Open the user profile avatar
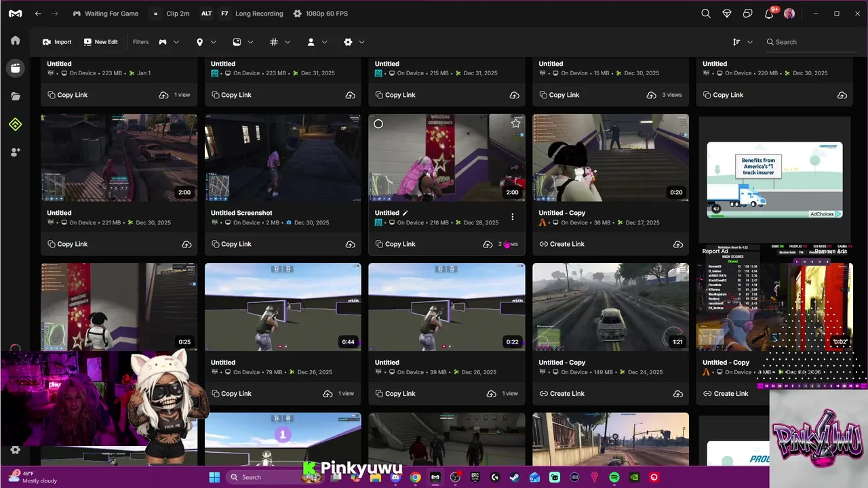This screenshot has width=868, height=488. click(789, 14)
